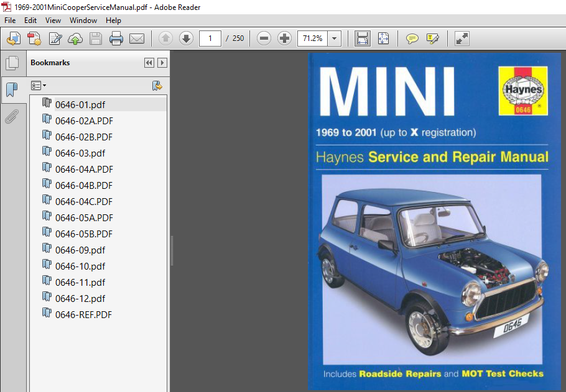Select bookmark 0646-09.pdf
The width and height of the screenshot is (566, 392).
(80, 250)
